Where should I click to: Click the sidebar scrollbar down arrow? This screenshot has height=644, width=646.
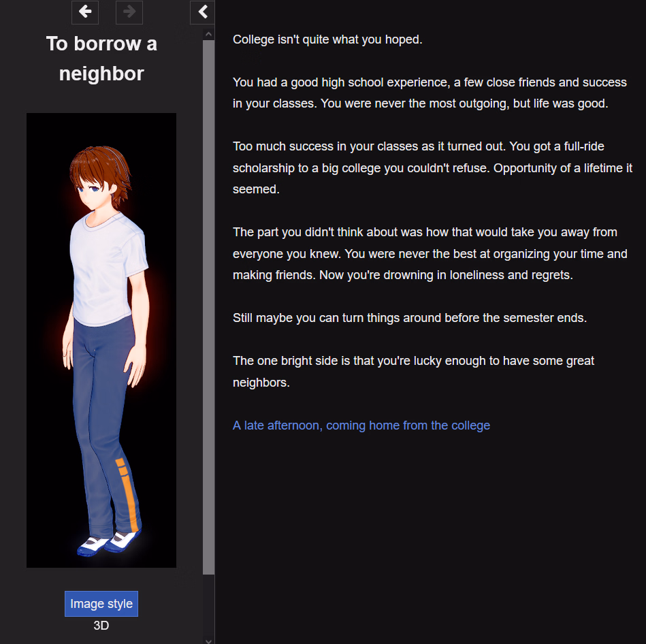(x=208, y=641)
